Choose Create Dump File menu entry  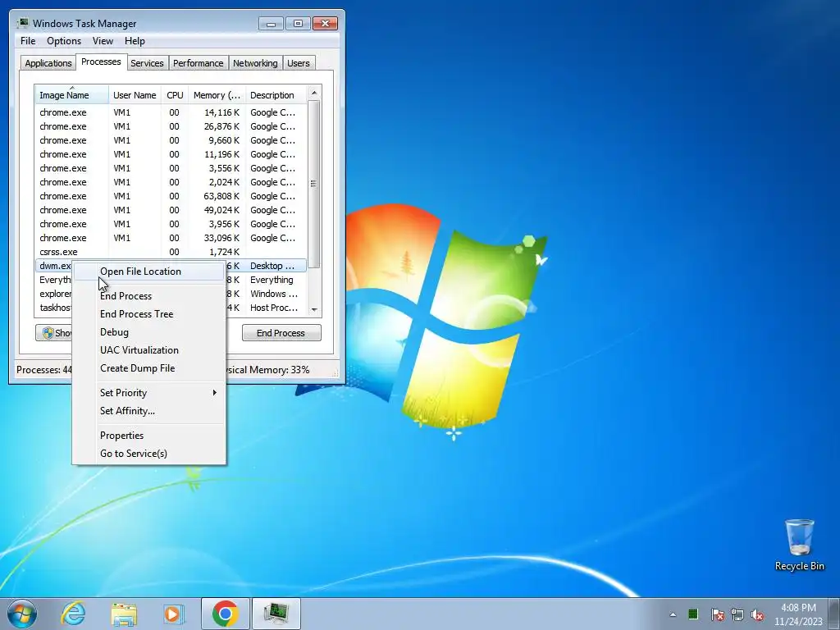coord(149,368)
